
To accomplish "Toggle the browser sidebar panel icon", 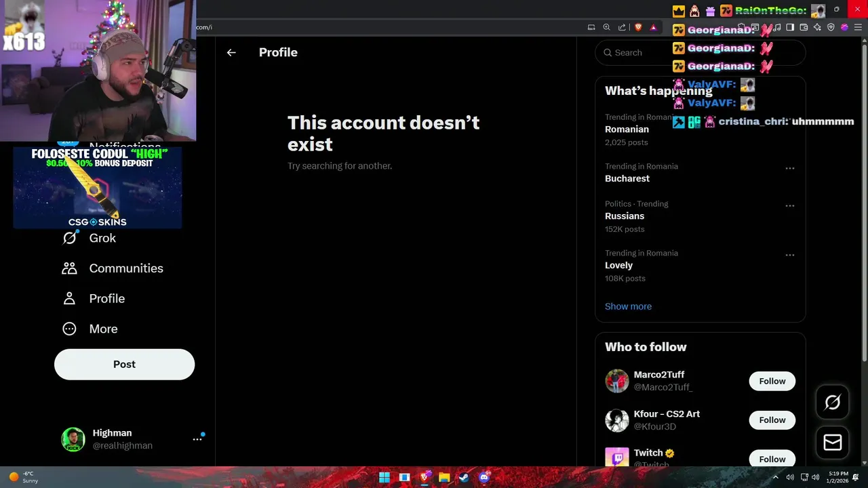I will pos(790,27).
